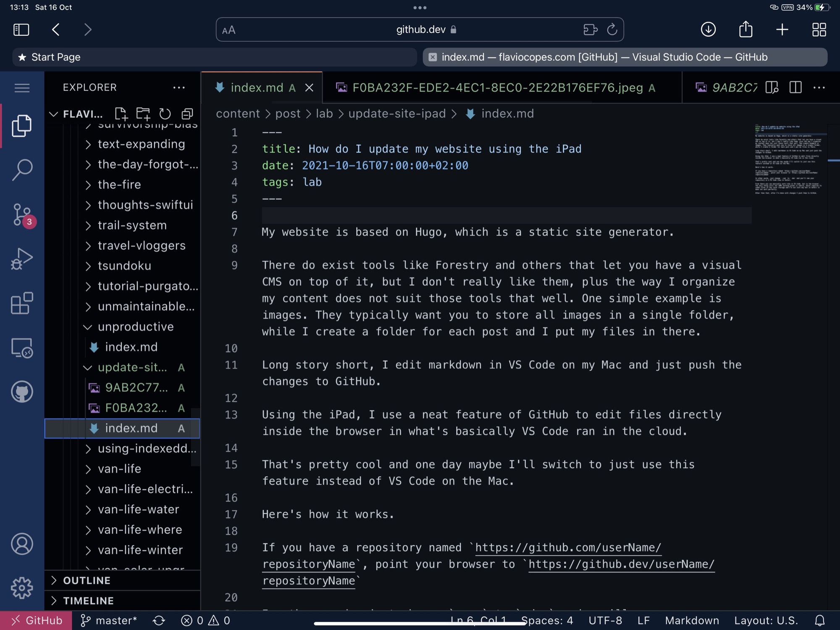The width and height of the screenshot is (840, 630).
Task: Open Manage settings gear icon
Action: 22,588
